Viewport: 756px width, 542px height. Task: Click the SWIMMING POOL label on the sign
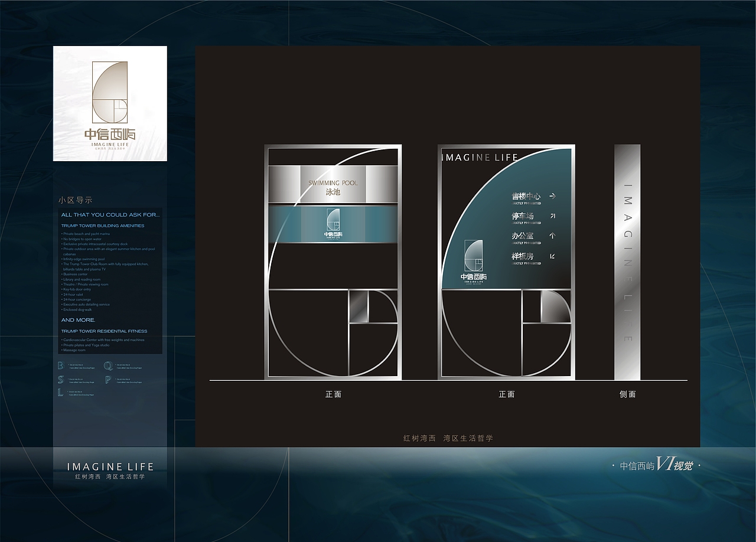click(x=333, y=183)
